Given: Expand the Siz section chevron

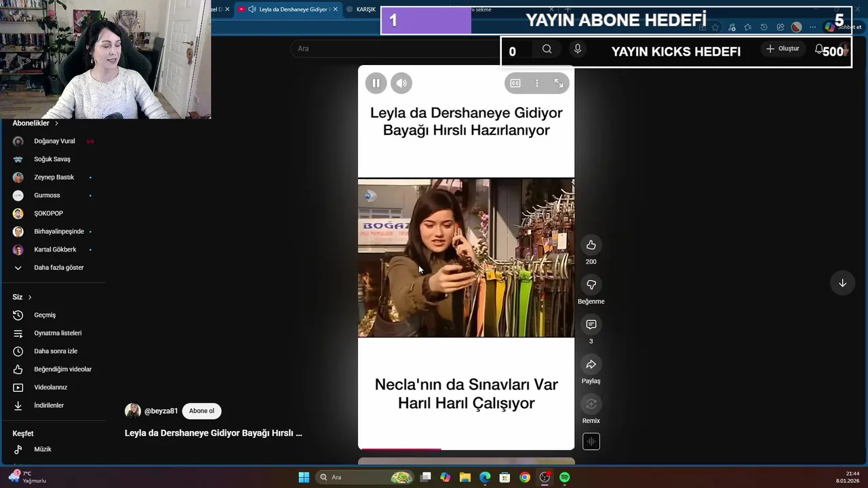Looking at the screenshot, I should [x=30, y=298].
